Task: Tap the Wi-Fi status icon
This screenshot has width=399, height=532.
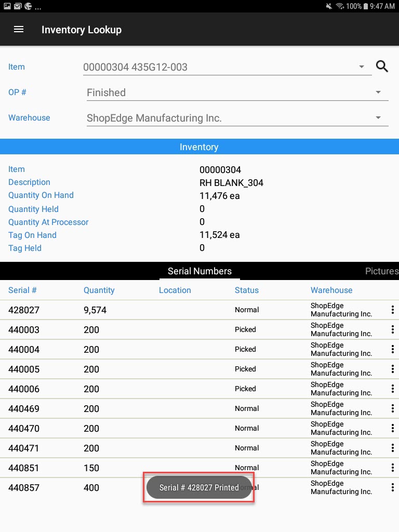Action: click(340, 6)
